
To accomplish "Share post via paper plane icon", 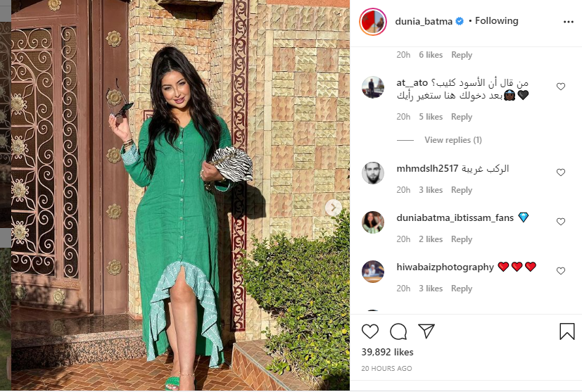I will pos(426,331).
